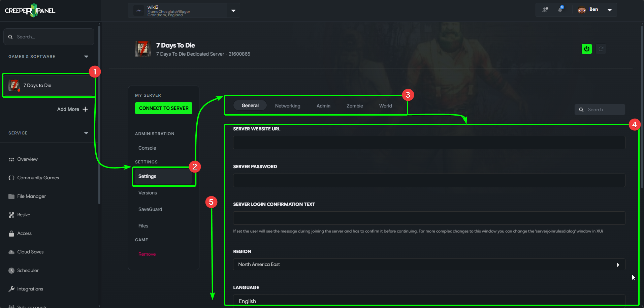
Task: Click the Server Website URL input field
Action: [428, 142]
